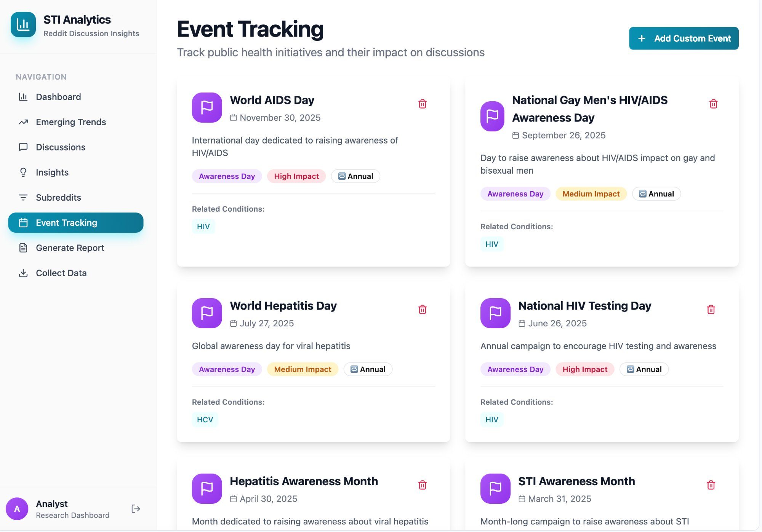762x532 pixels.
Task: Click the Subreddits filter icon
Action: click(23, 197)
